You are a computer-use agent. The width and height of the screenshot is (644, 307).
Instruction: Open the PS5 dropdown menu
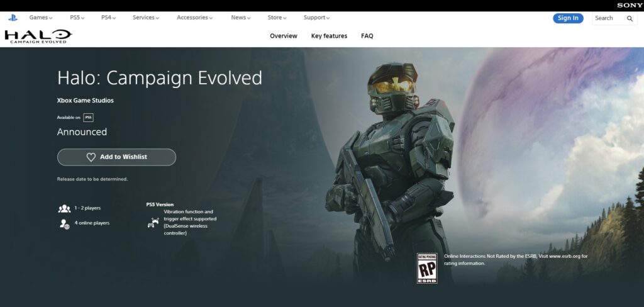pyautogui.click(x=77, y=18)
